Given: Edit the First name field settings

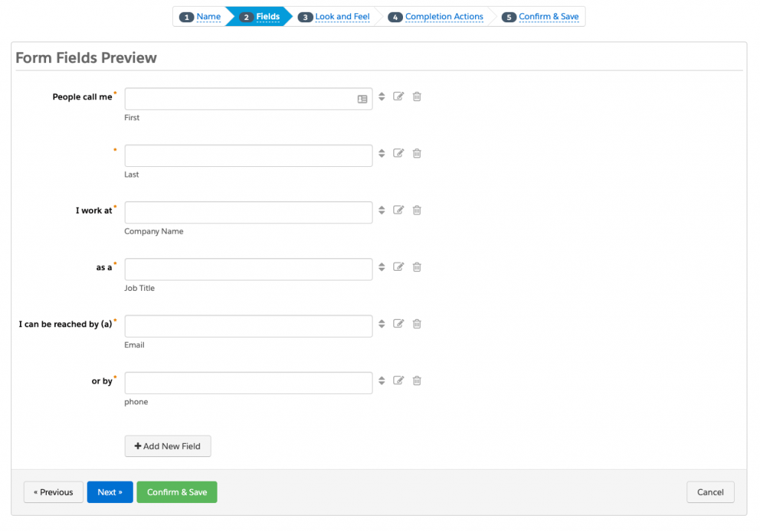Looking at the screenshot, I should pyautogui.click(x=399, y=96).
